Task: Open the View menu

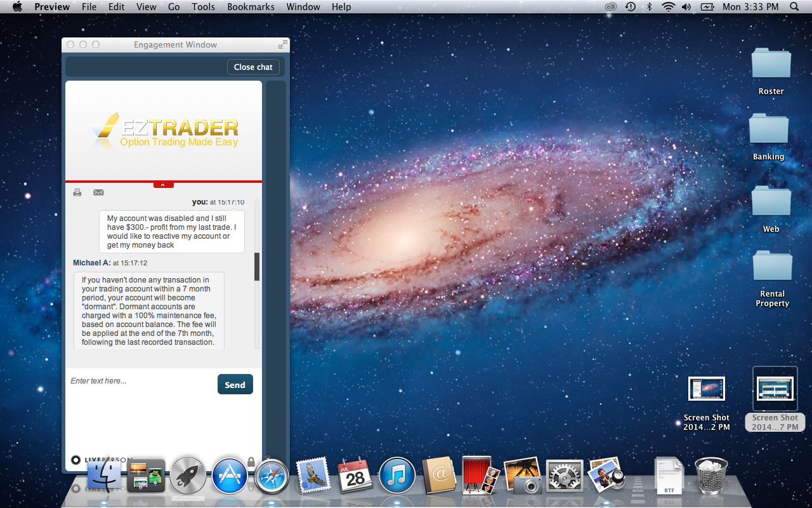Action: 147,7
